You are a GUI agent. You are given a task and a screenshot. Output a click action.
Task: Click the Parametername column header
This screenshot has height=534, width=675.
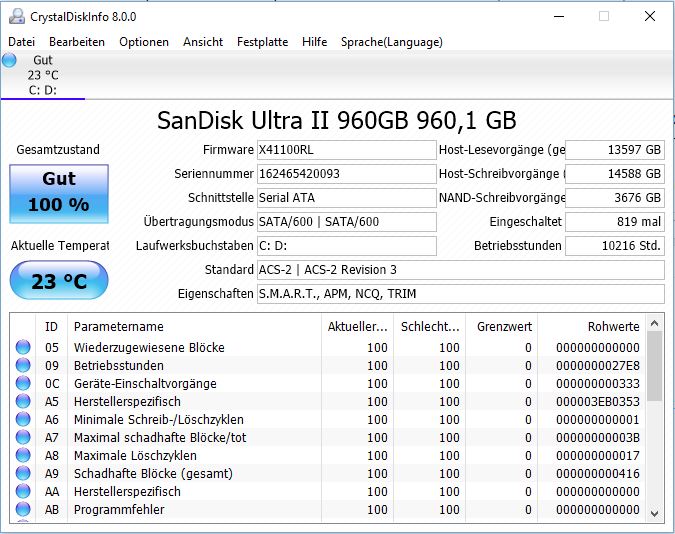(194, 326)
